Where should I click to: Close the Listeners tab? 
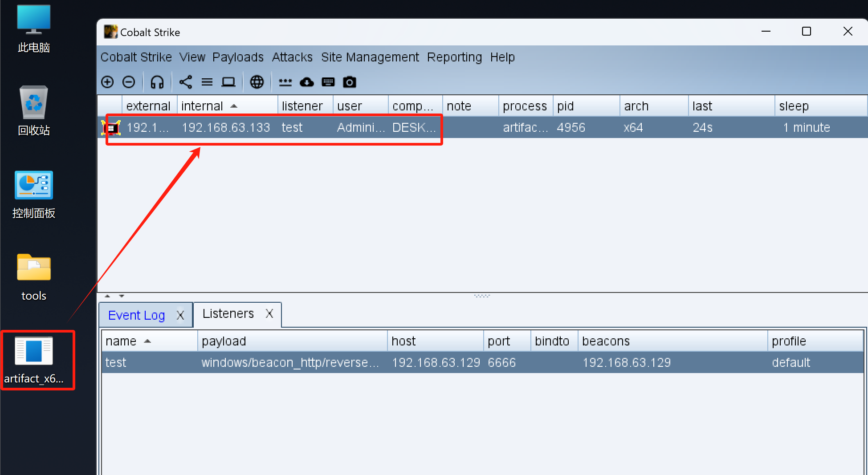(269, 313)
